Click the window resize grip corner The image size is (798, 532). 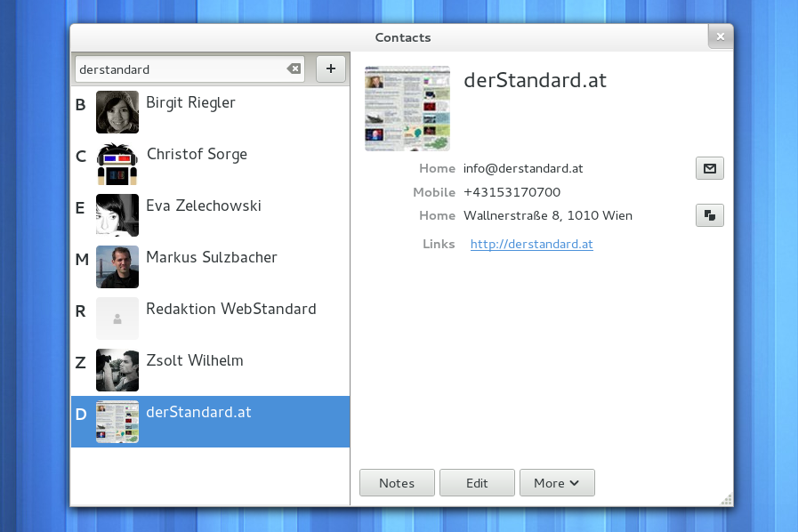727,499
